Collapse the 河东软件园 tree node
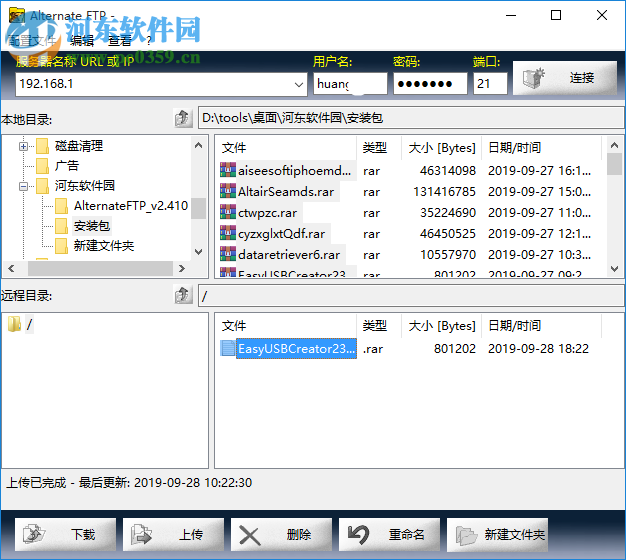 pos(24,186)
